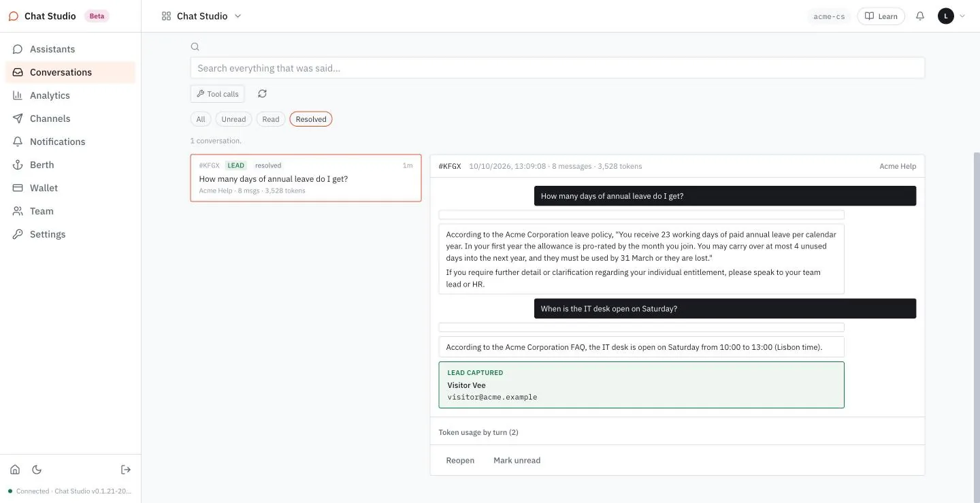The image size is (980, 503).
Task: Open the Berth anchor item
Action: tap(70, 165)
